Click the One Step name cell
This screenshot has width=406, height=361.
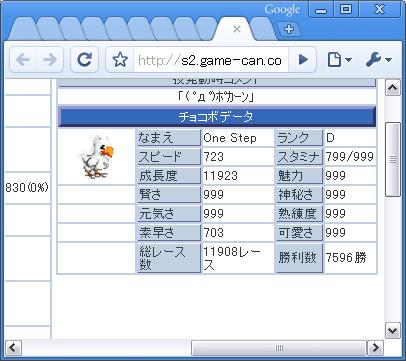click(x=238, y=138)
